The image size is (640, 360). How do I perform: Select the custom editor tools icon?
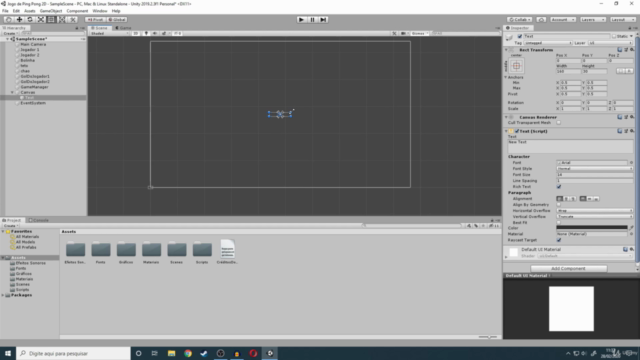pos(73,20)
